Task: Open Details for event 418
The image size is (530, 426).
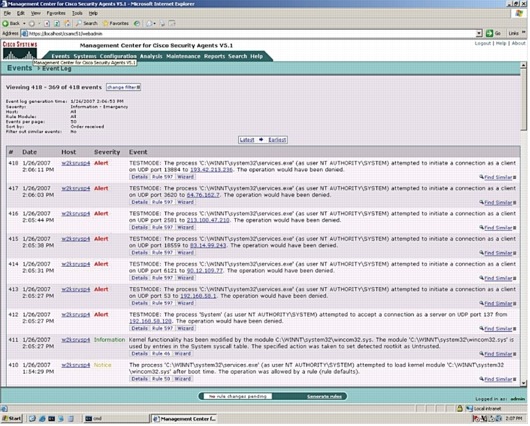Action: [x=139, y=177]
